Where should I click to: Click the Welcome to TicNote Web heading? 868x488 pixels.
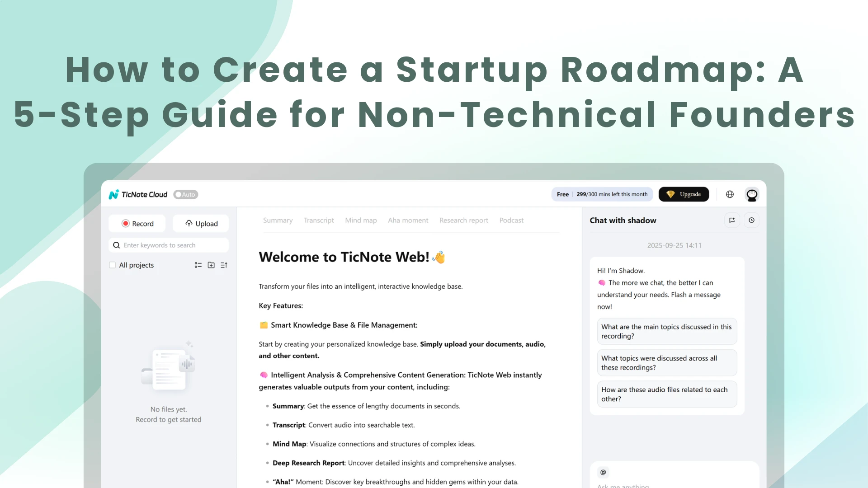pyautogui.click(x=352, y=257)
